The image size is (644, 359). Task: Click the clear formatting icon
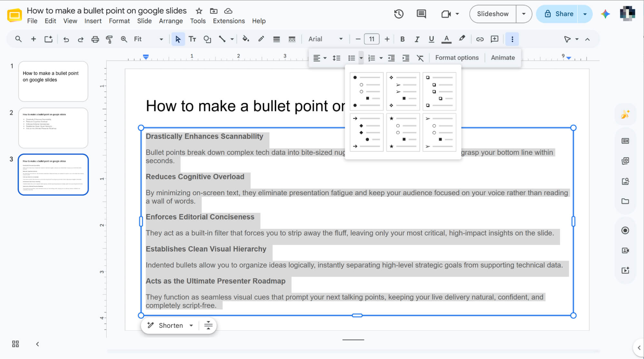[420, 58]
